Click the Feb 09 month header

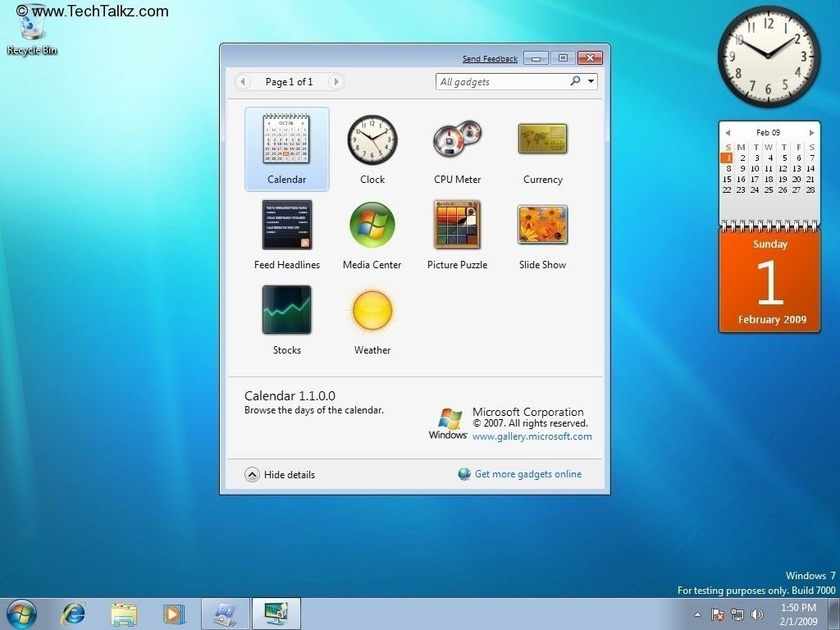(x=768, y=132)
